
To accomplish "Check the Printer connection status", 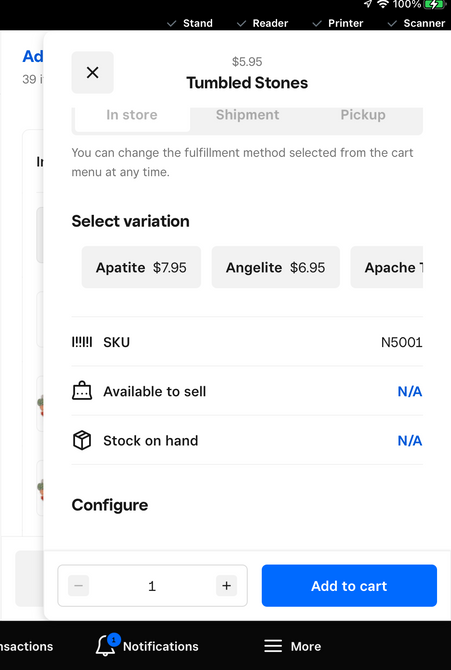I will pos(338,23).
